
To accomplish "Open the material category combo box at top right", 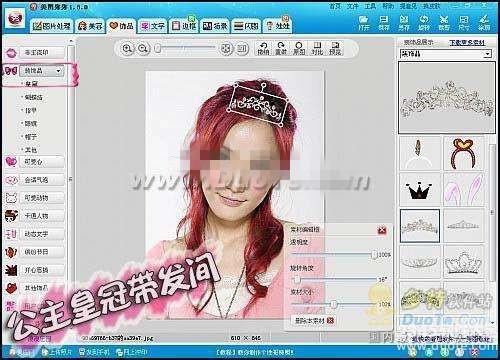I will pyautogui.click(x=446, y=53).
